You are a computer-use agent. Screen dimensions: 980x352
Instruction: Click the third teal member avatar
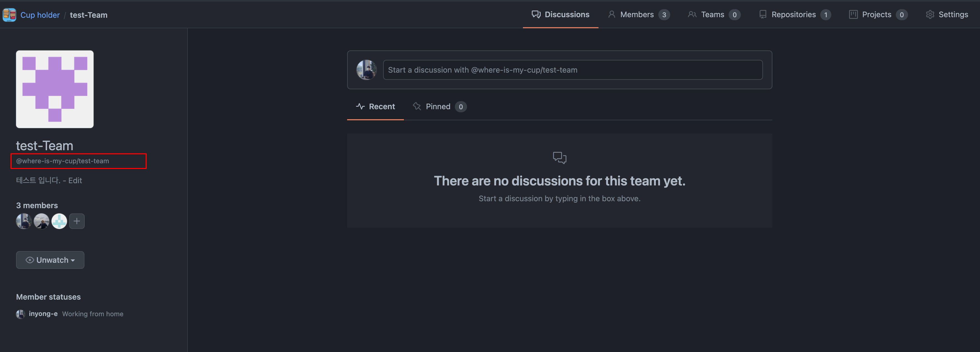coord(59,221)
